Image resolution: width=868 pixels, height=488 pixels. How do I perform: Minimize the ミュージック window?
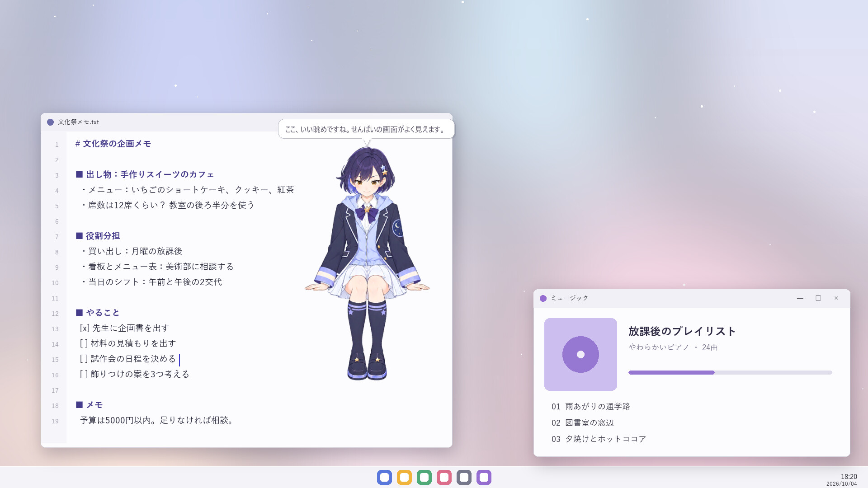(800, 298)
